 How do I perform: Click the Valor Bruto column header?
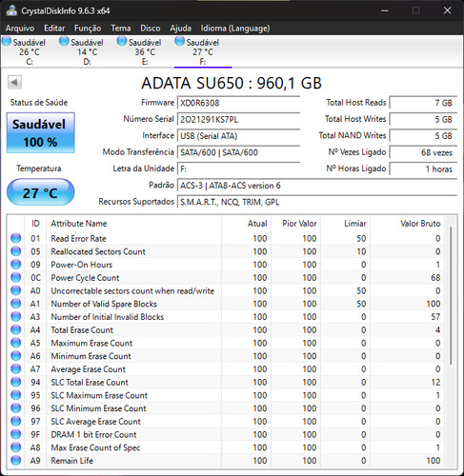(x=407, y=224)
